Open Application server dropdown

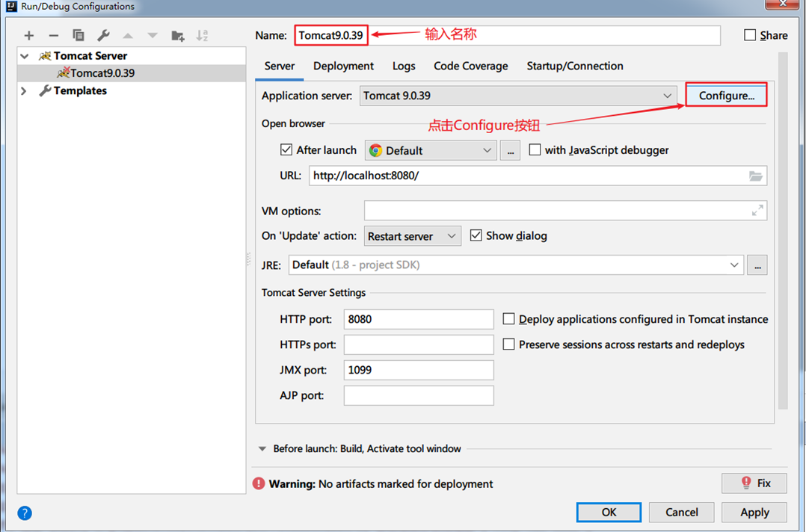518,96
